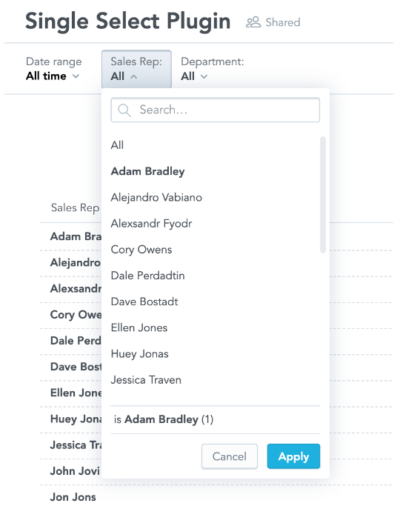The image size is (420, 526).
Task: Choose Dale Perdadtin option
Action: [147, 276]
